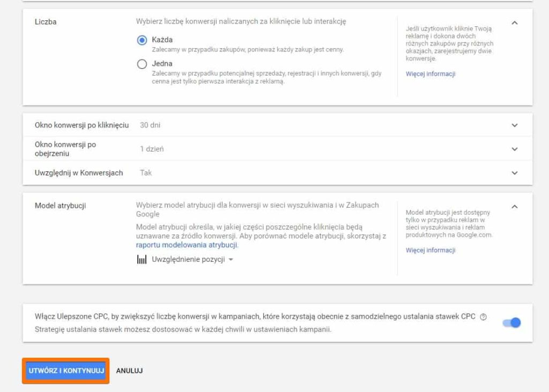Viewport: 549px width, 392px height.
Task: Click the 1 dzień view-through window value
Action: tap(152, 149)
